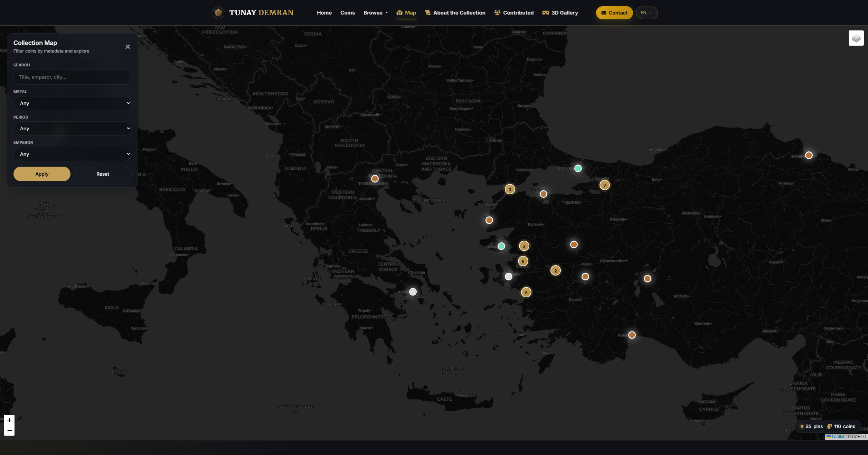
Task: Click the Contact button
Action: 614,13
